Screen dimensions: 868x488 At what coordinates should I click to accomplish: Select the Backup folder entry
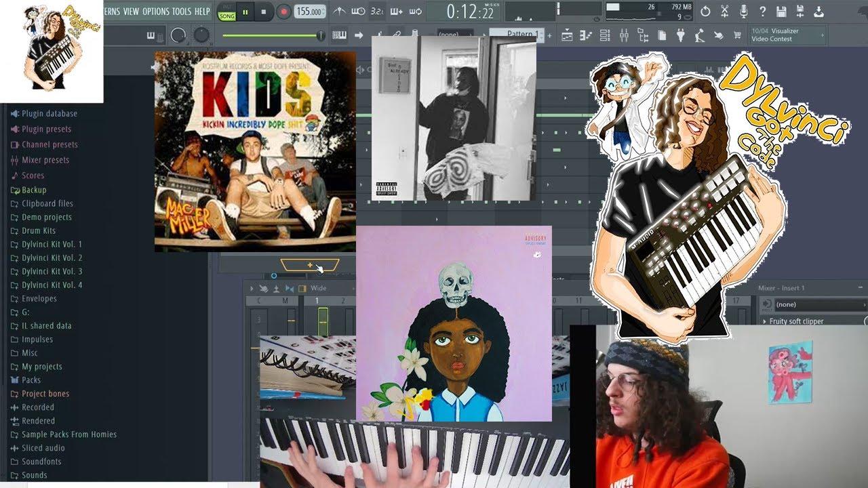[x=34, y=190]
